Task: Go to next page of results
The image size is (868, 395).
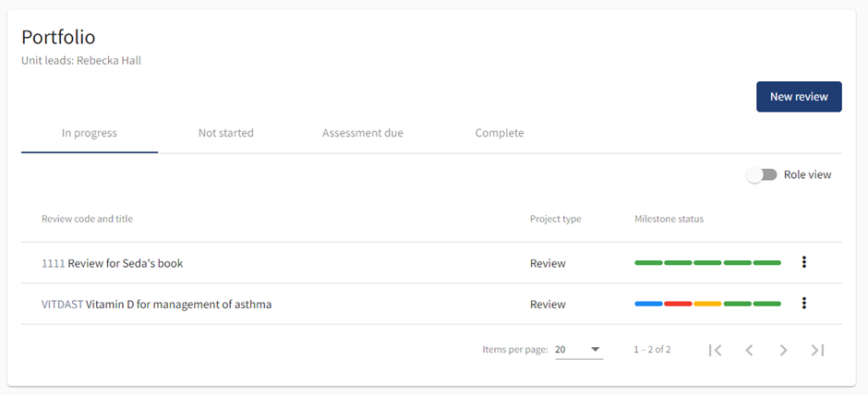Action: [x=783, y=350]
